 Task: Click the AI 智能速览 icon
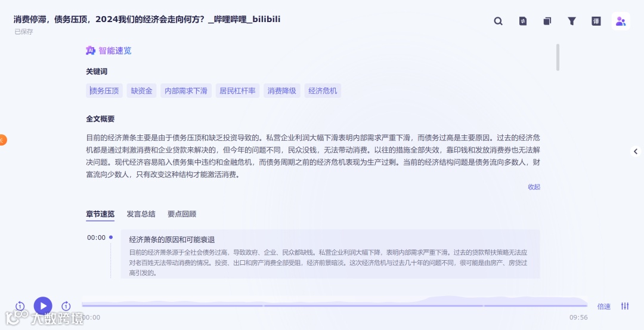(x=91, y=51)
